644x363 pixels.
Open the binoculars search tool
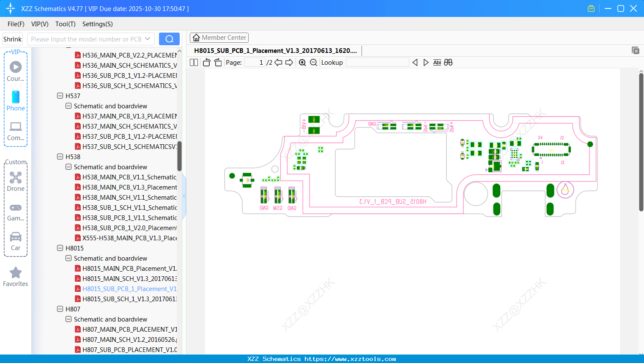coord(448,62)
